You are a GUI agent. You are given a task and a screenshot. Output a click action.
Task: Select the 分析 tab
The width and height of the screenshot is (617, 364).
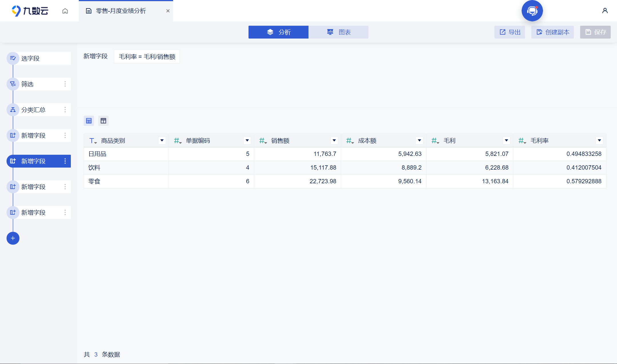pos(279,32)
